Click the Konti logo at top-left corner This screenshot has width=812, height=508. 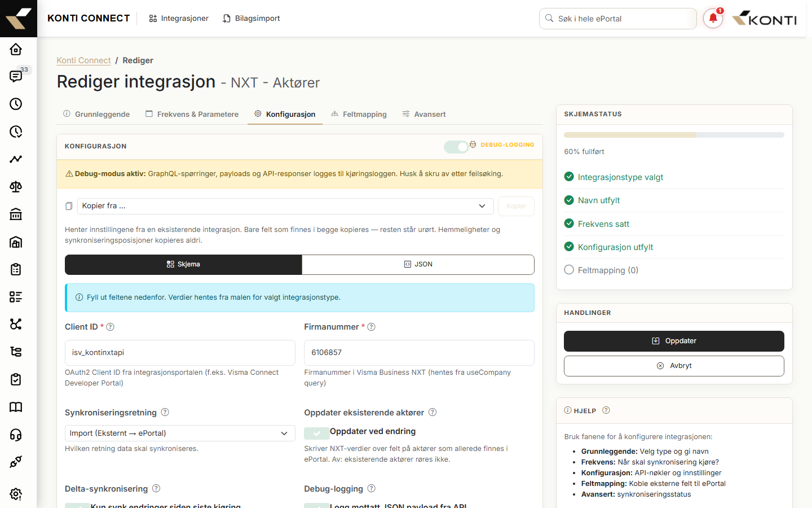19,19
